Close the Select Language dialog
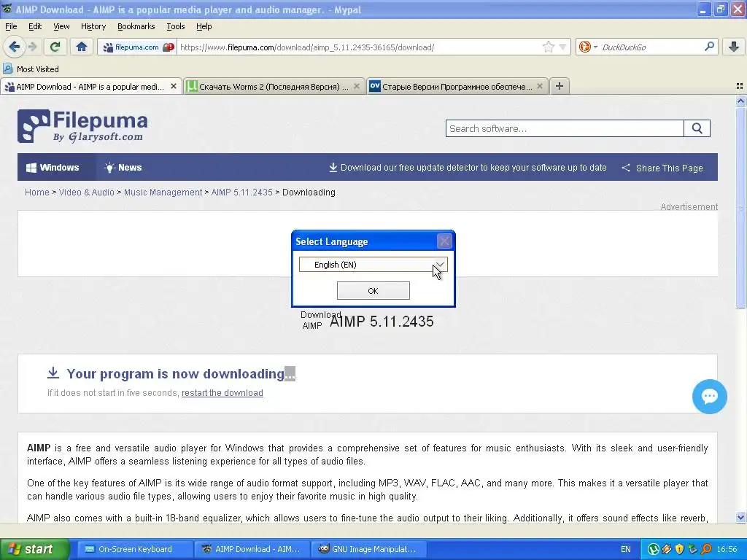 point(444,241)
